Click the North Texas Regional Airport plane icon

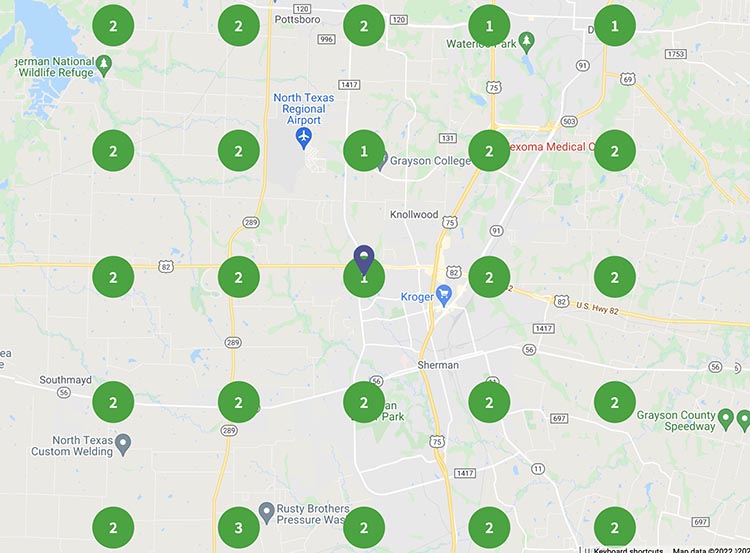tap(304, 138)
